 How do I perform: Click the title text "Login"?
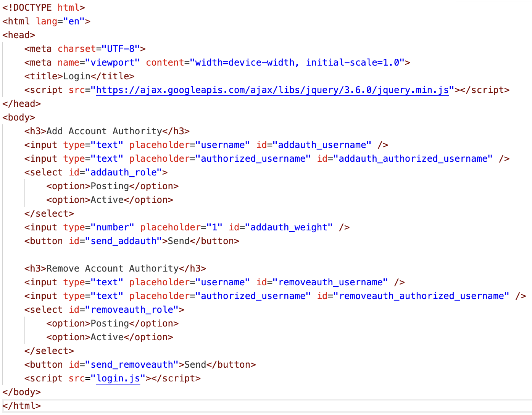click(x=77, y=76)
